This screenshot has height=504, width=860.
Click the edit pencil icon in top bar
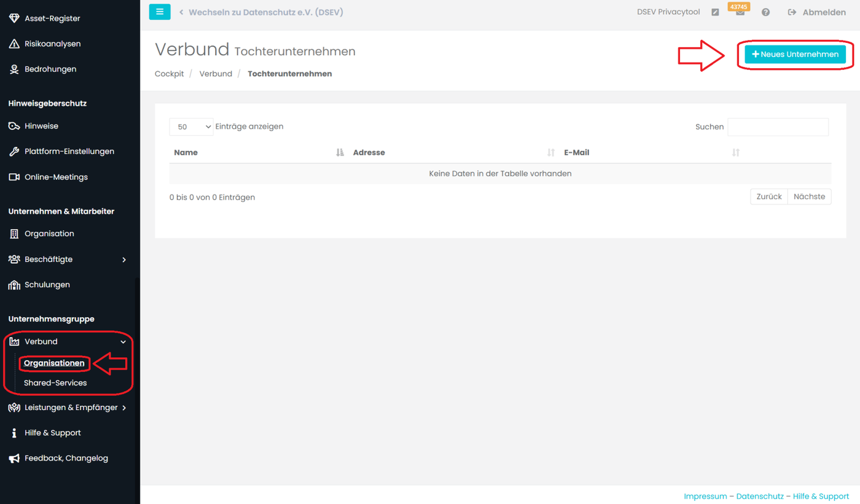point(715,12)
